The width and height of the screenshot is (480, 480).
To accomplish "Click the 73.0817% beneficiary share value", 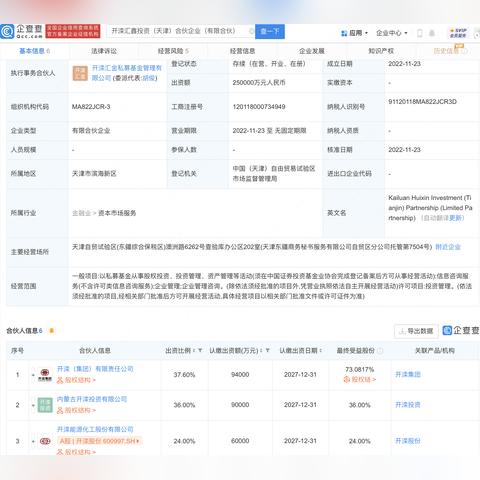I will click(360, 370).
